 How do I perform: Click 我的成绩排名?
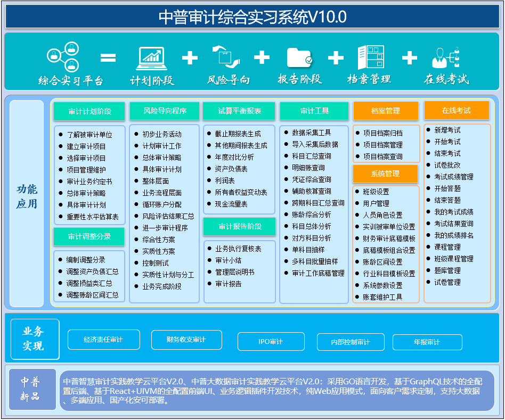[x=453, y=235]
